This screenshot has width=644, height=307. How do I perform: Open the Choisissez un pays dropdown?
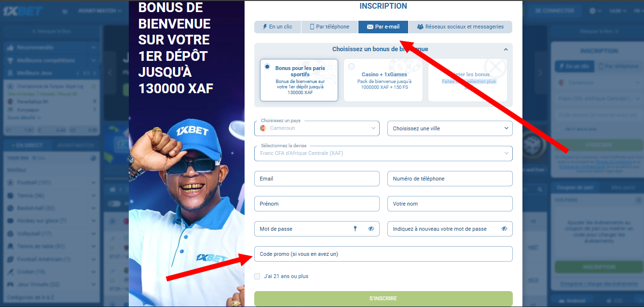tap(316, 128)
